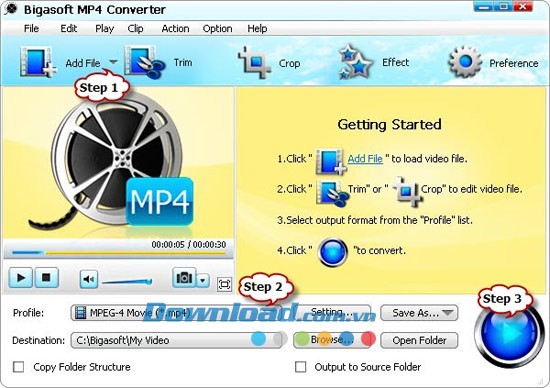Open the Action menu

click(x=175, y=28)
